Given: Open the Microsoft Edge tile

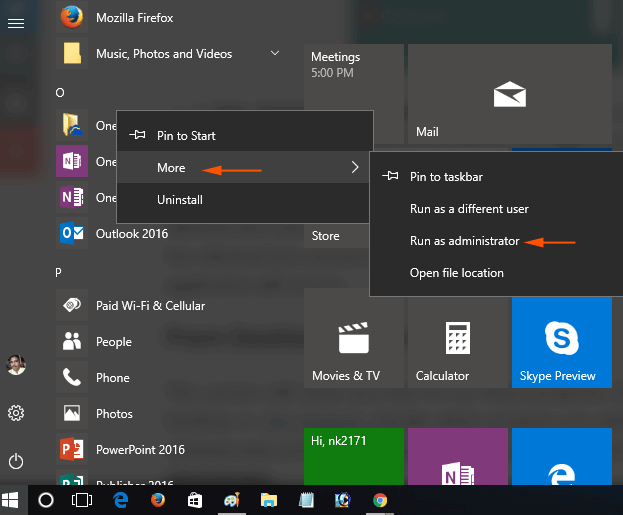Looking at the screenshot, I should (x=562, y=456).
